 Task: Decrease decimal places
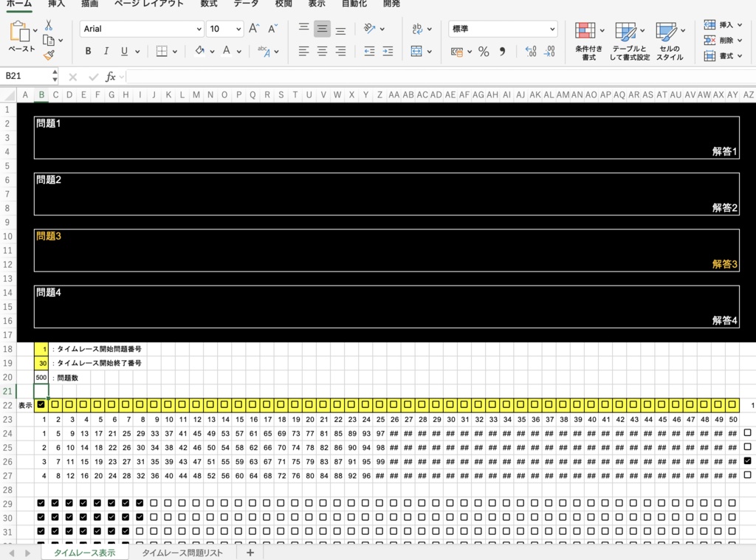pos(549,52)
